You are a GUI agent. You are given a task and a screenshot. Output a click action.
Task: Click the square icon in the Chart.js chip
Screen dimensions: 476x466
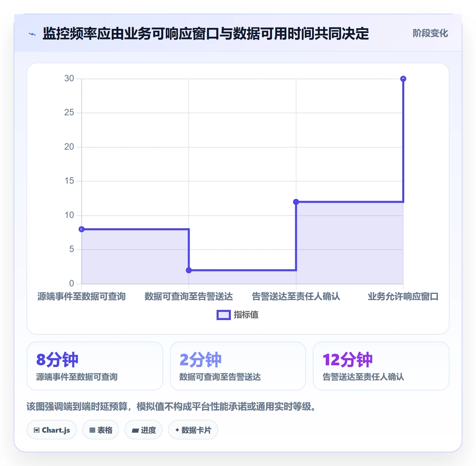pyautogui.click(x=37, y=430)
